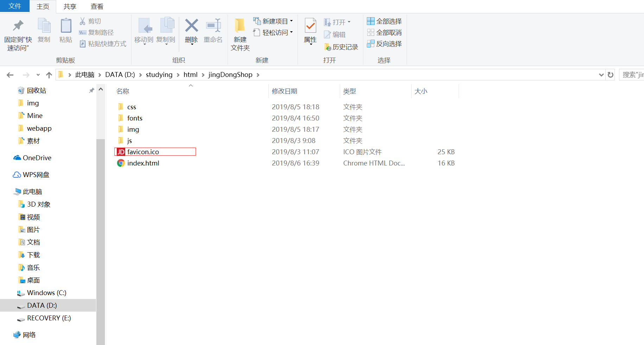This screenshot has height=345, width=644.
Task: Select the js folder
Action: pyautogui.click(x=125, y=141)
